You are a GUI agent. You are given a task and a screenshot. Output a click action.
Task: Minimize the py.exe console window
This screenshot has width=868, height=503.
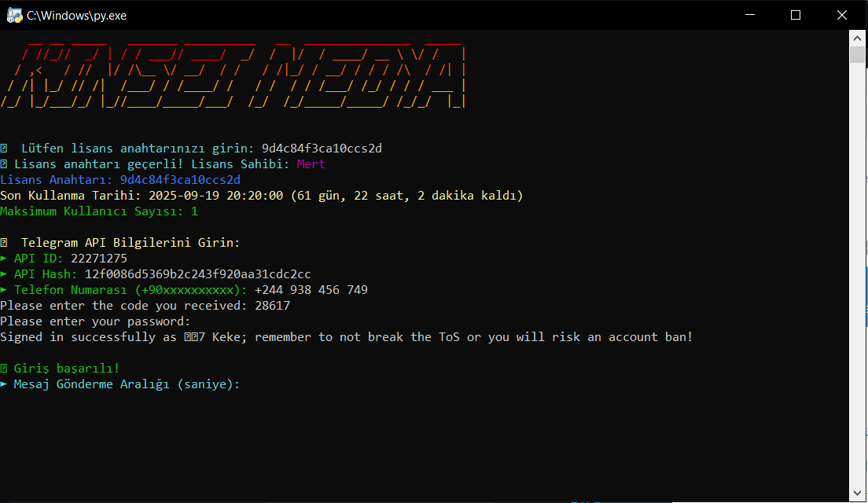[750, 15]
